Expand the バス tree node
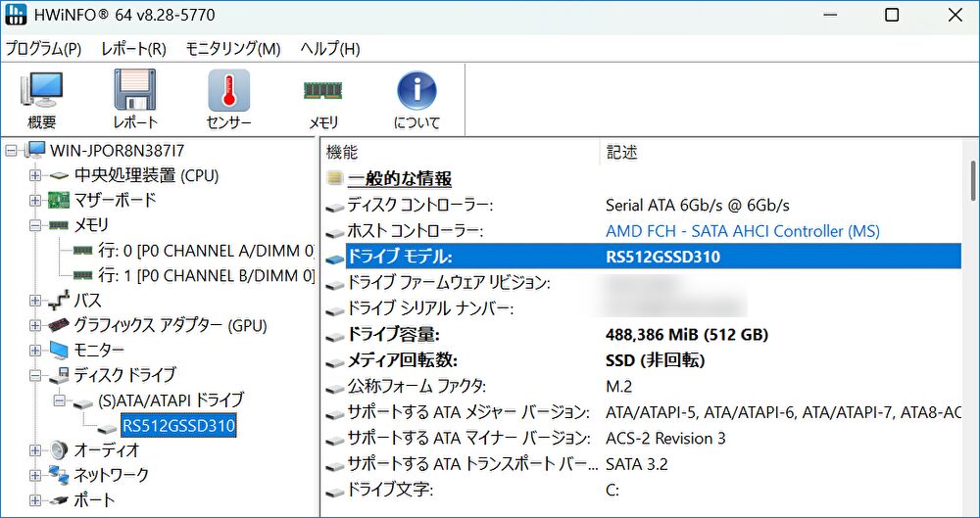The width and height of the screenshot is (980, 518). tap(35, 301)
